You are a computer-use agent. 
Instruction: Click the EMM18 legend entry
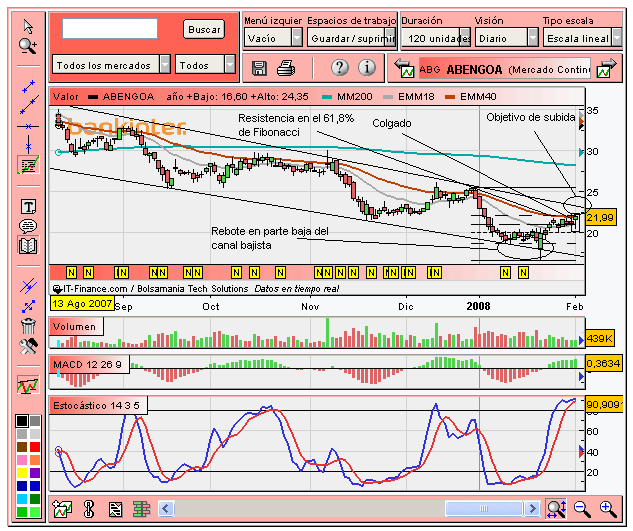pos(409,97)
